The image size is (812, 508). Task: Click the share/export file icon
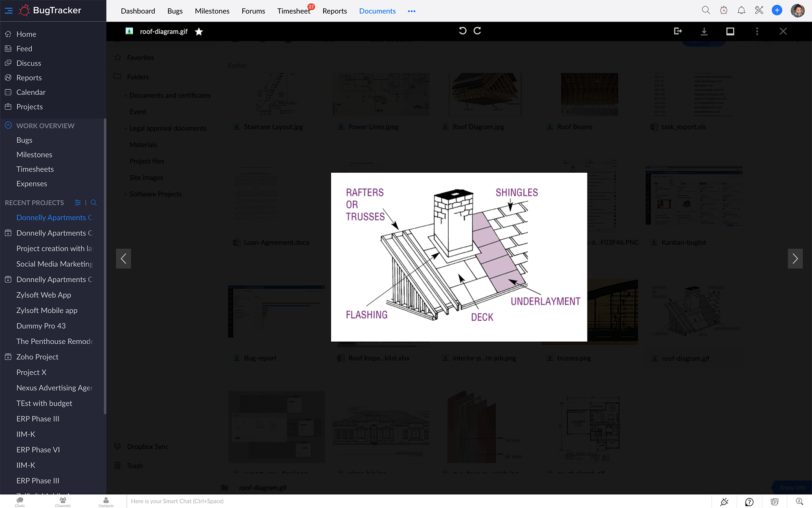pos(678,31)
